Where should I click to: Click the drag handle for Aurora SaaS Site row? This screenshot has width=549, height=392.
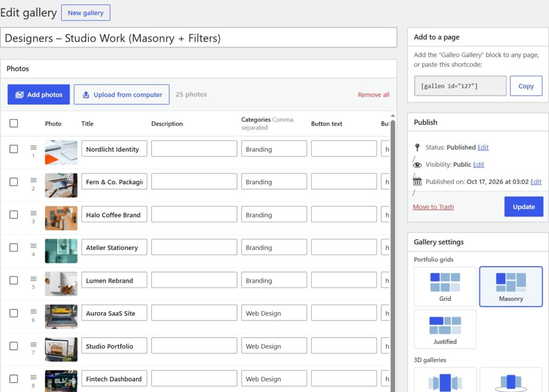coord(33,312)
